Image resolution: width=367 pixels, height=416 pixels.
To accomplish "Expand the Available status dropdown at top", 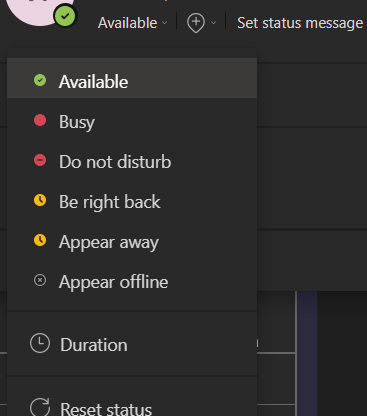I will [132, 23].
